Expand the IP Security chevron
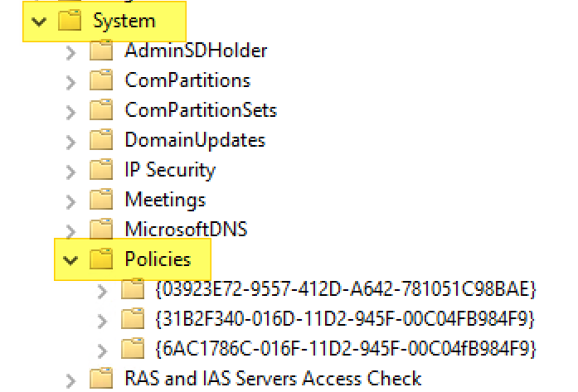 click(70, 171)
